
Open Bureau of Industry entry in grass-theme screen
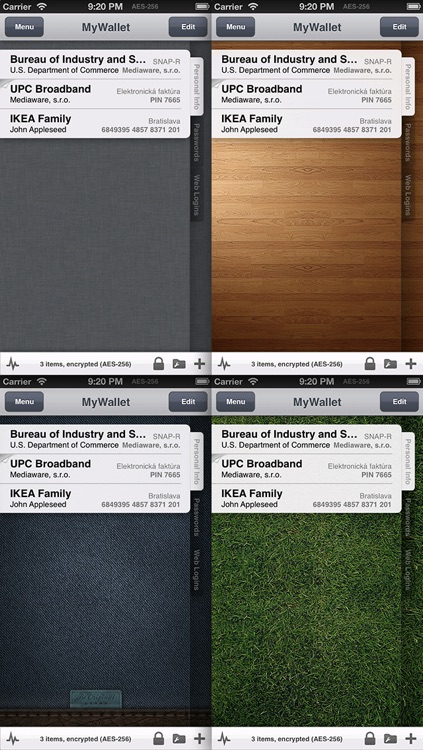coord(306,439)
